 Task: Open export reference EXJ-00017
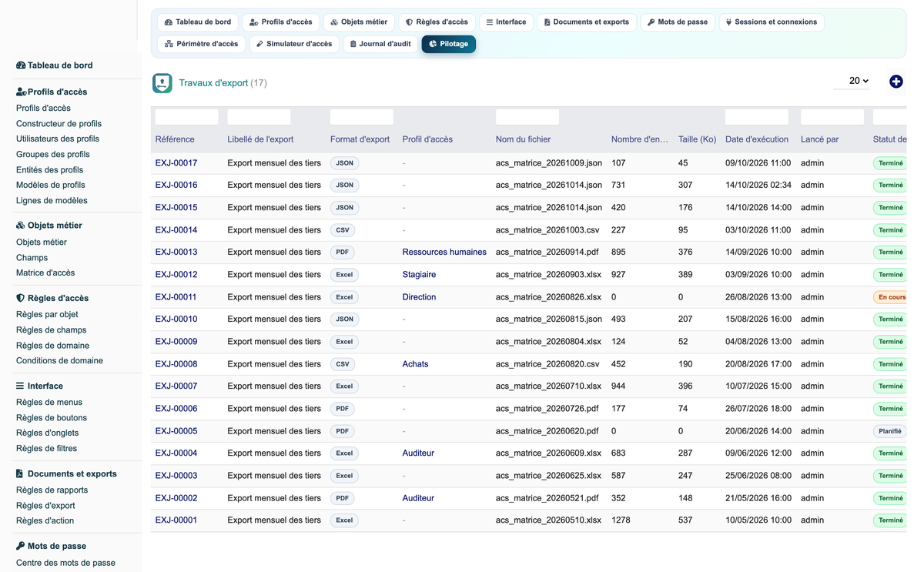[x=176, y=163]
